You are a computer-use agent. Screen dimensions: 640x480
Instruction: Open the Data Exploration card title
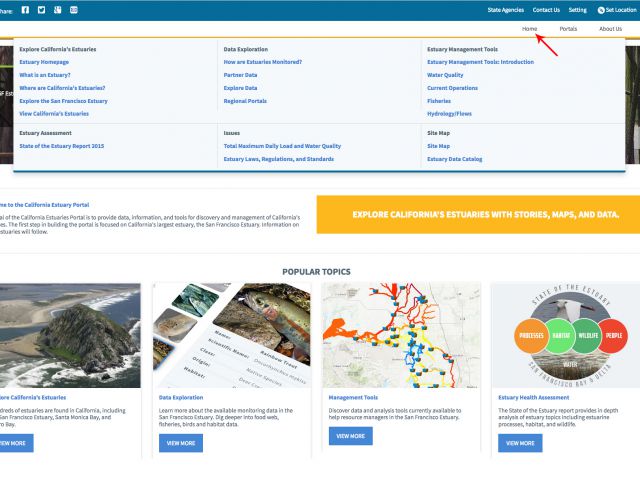pos(181,398)
